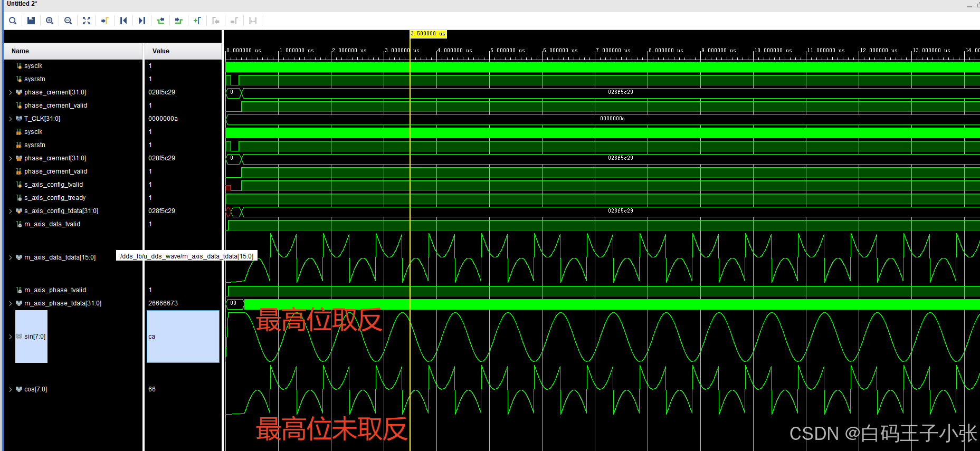
Task: Click the first sysclk signal name
Action: (33, 66)
